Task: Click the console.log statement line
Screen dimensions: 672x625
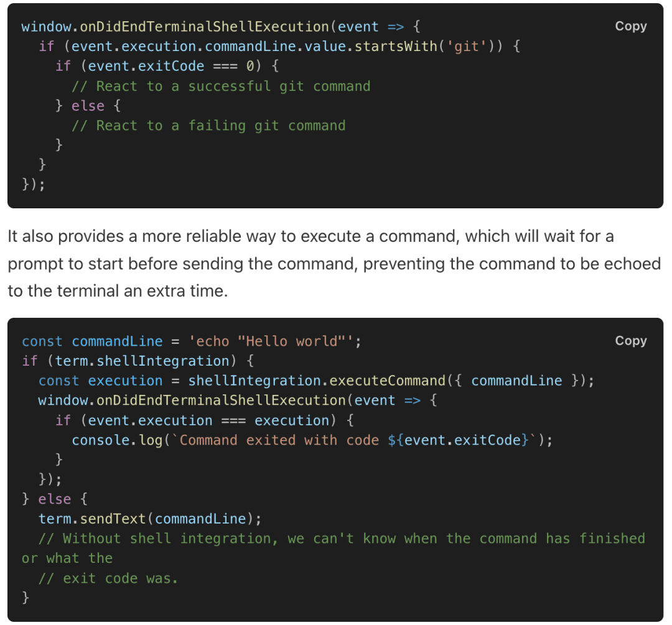Action: (312, 440)
